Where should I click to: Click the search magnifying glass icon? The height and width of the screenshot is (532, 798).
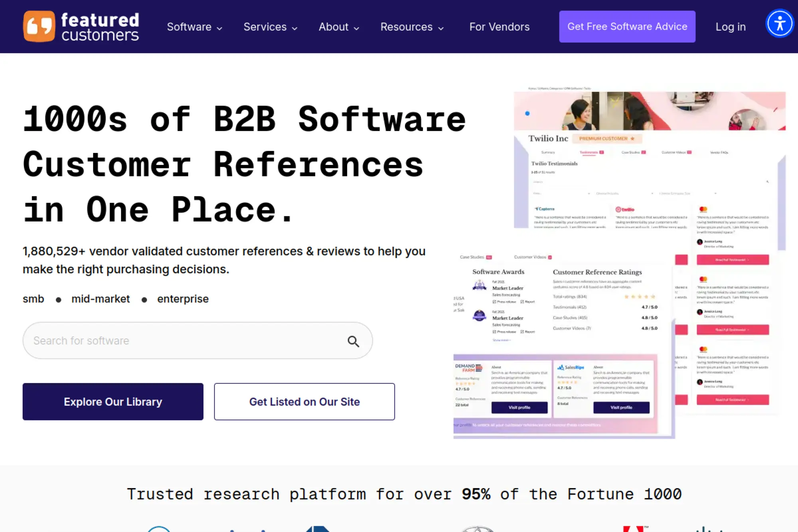tap(354, 341)
